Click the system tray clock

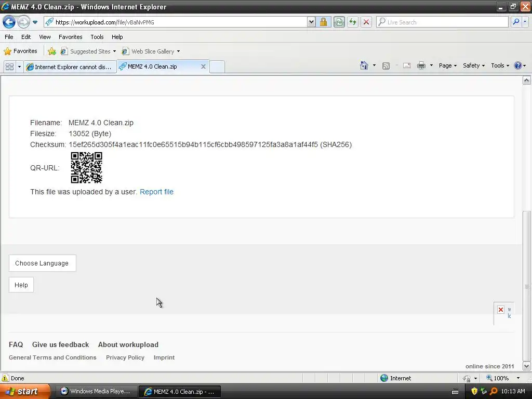point(513,391)
